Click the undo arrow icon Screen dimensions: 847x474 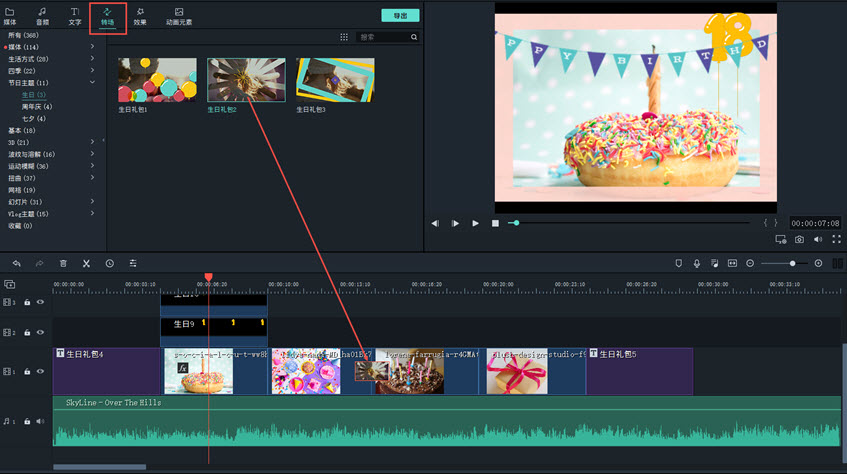tap(17, 263)
